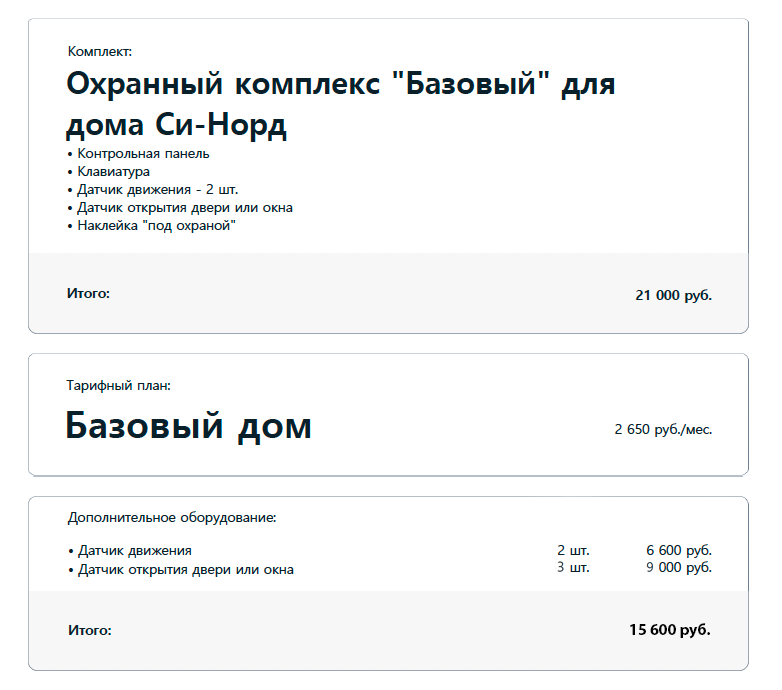Click the "Дополнительное оборудование:" heading
The width and height of the screenshot is (782, 690).
click(172, 518)
